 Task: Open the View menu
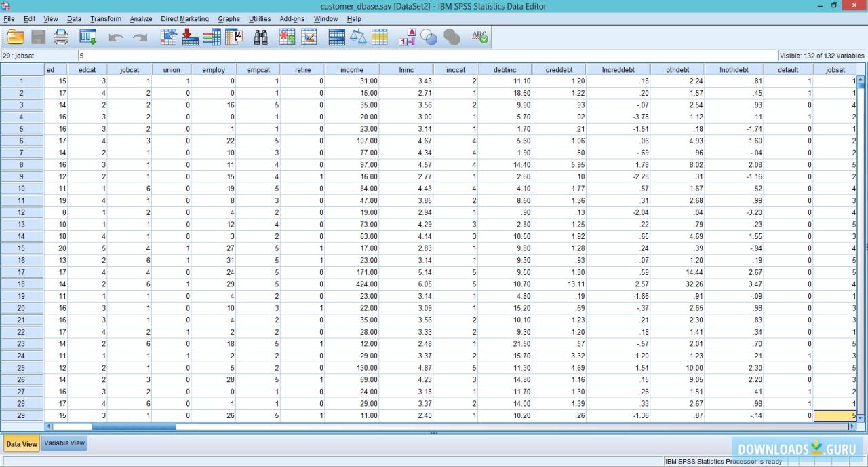[51, 19]
